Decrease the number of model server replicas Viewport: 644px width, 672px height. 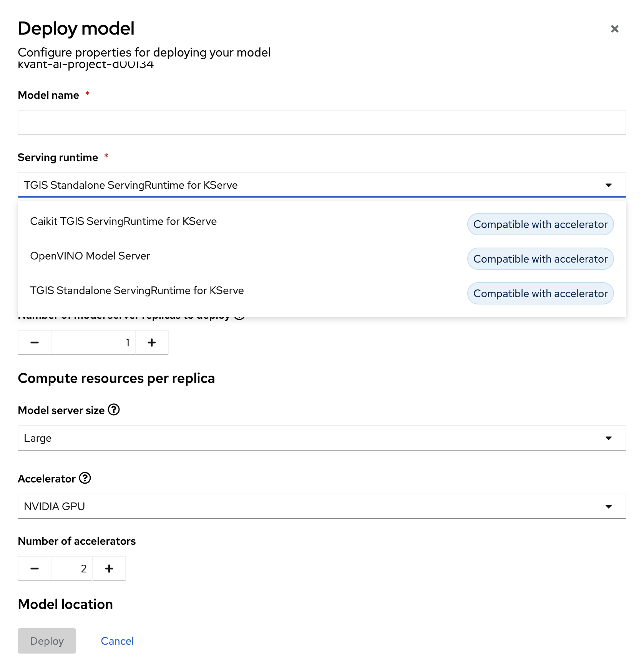[34, 342]
